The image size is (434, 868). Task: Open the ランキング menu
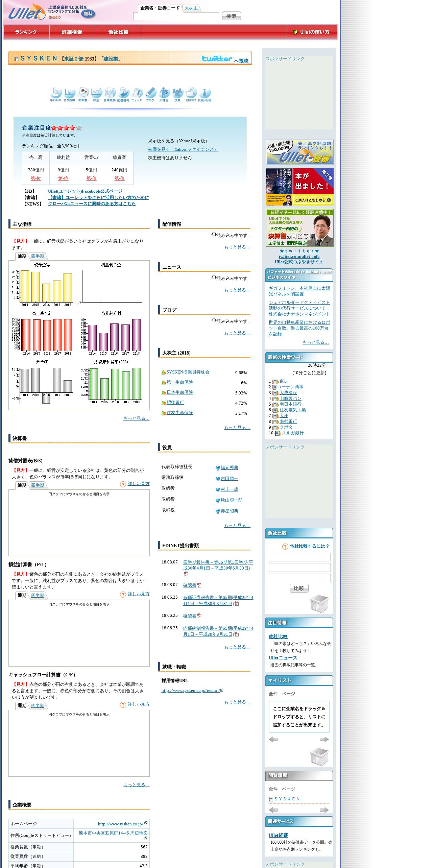coord(26,32)
